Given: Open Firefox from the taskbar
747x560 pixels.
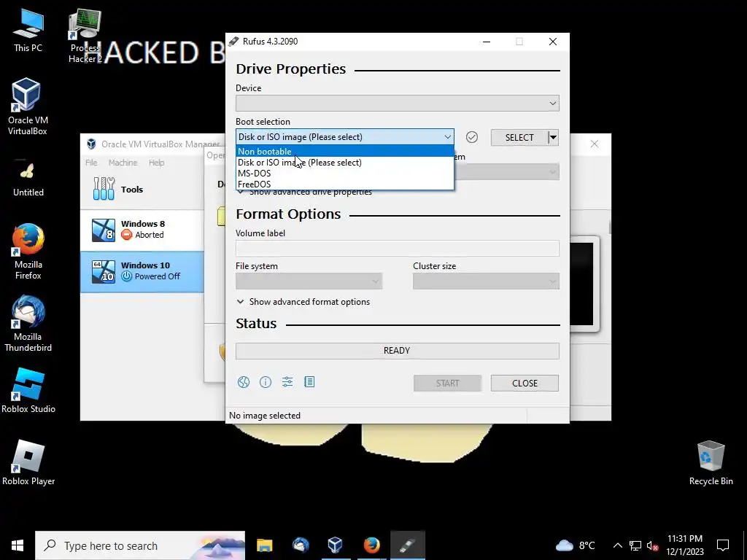Looking at the screenshot, I should (371, 545).
